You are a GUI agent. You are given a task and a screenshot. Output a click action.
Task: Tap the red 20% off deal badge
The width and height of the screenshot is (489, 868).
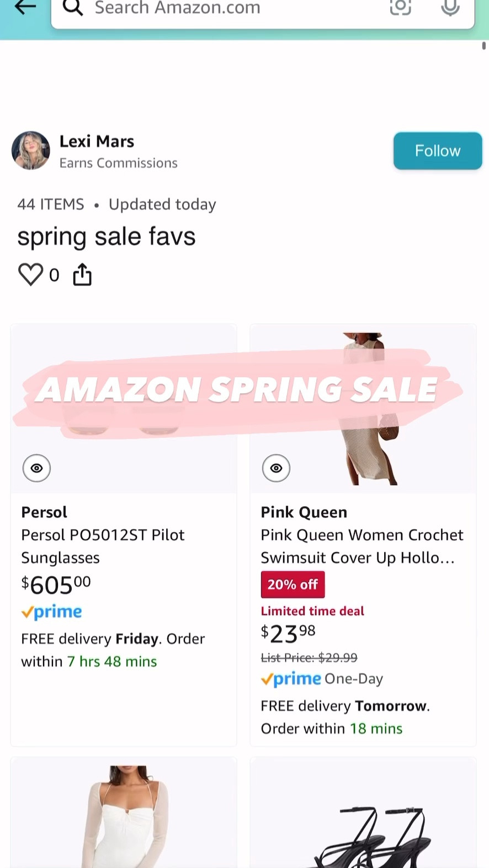coord(293,584)
